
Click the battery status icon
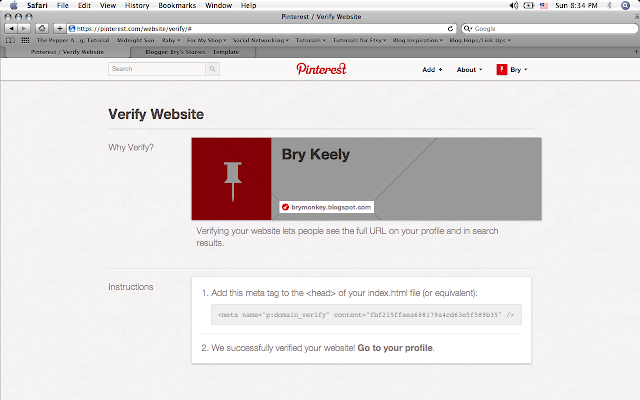(x=529, y=5)
